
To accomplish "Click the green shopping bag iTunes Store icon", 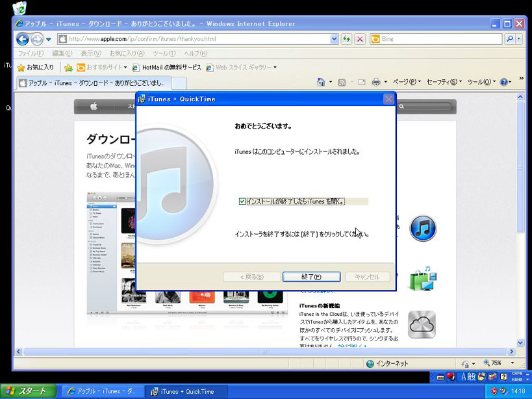I will pos(423,279).
